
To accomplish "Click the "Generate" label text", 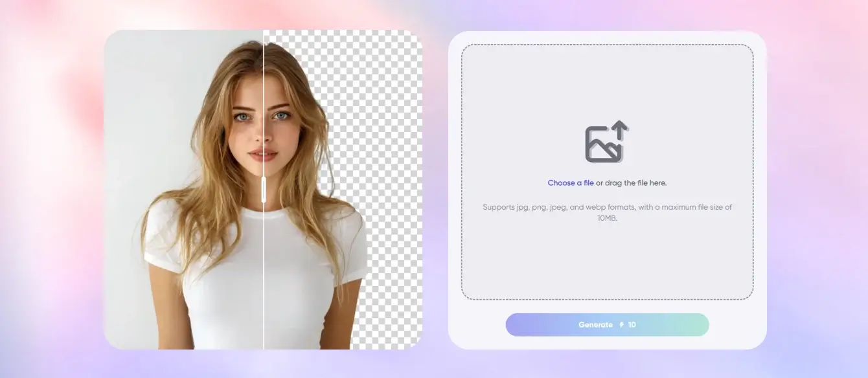I will 595,325.
